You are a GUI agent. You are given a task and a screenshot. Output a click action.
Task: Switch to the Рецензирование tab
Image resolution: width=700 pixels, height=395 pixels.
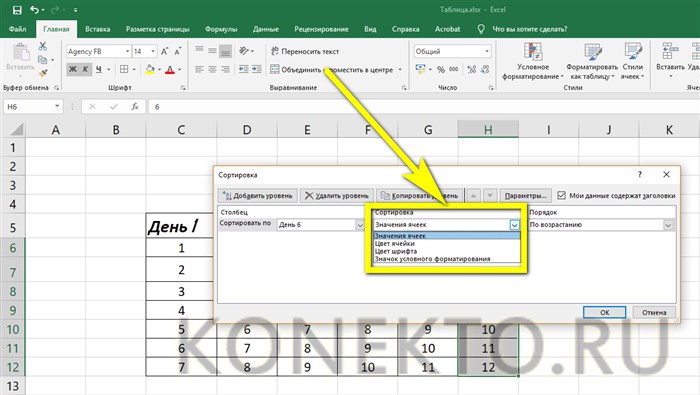pos(321,29)
